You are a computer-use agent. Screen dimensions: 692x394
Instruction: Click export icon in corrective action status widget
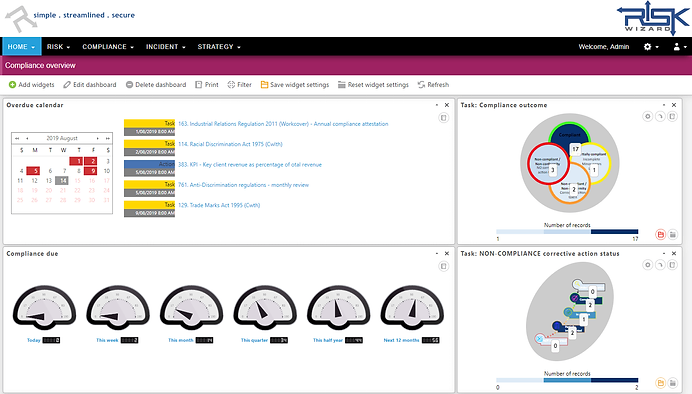click(x=672, y=265)
